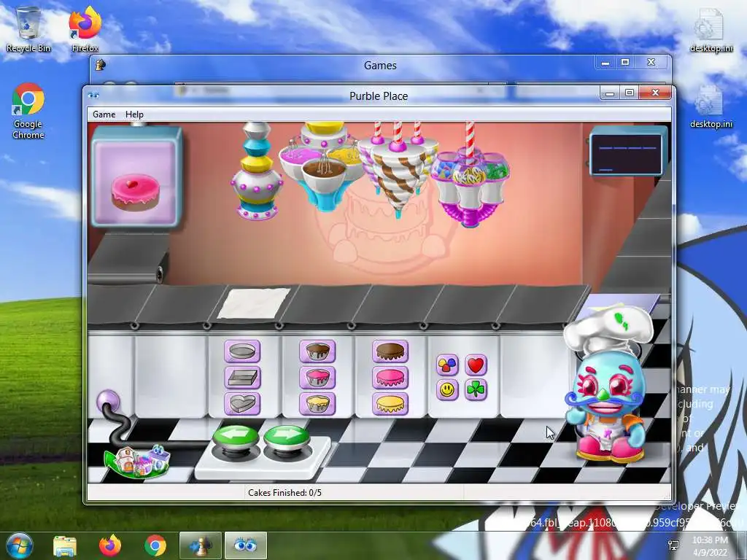Viewport: 747px width, 560px height.
Task: Launch Firefox from the taskbar
Action: pos(110,546)
